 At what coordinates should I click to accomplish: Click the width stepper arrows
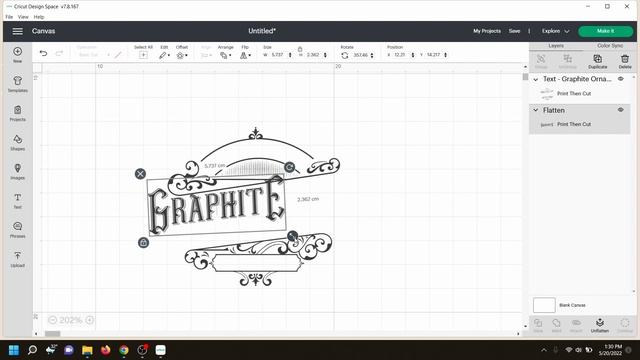290,55
